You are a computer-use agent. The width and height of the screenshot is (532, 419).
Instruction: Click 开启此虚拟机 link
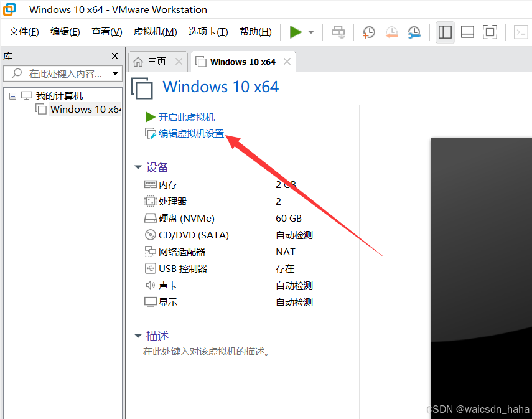(187, 118)
